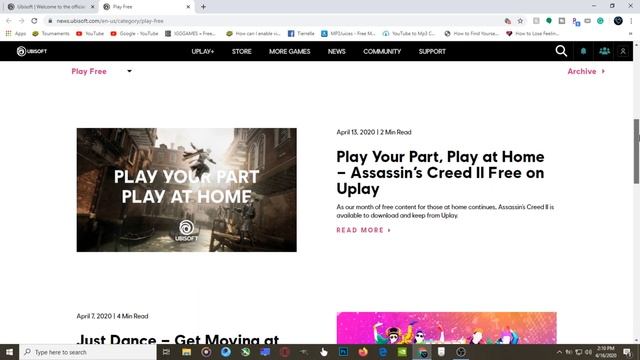The width and height of the screenshot is (640, 360).
Task: Go back with the browser back arrow
Action: click(9, 21)
